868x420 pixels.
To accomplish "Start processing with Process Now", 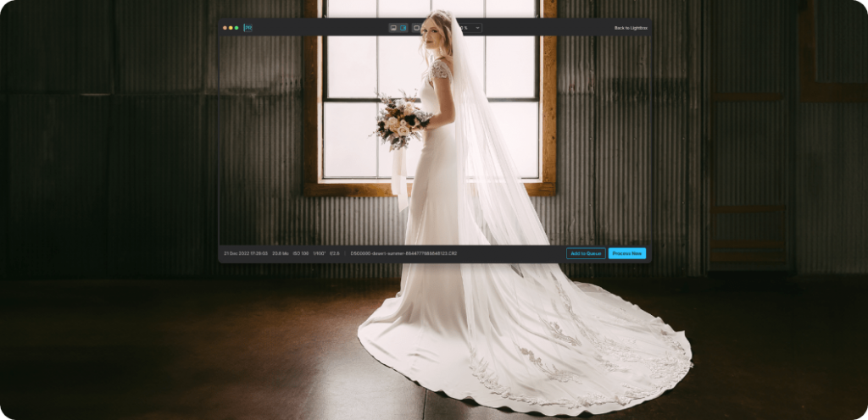I will click(x=626, y=253).
